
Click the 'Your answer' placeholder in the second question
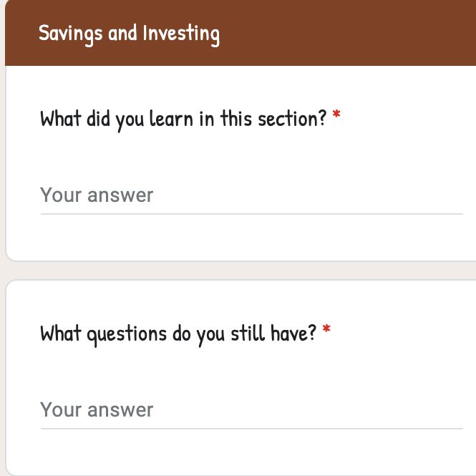tap(97, 410)
